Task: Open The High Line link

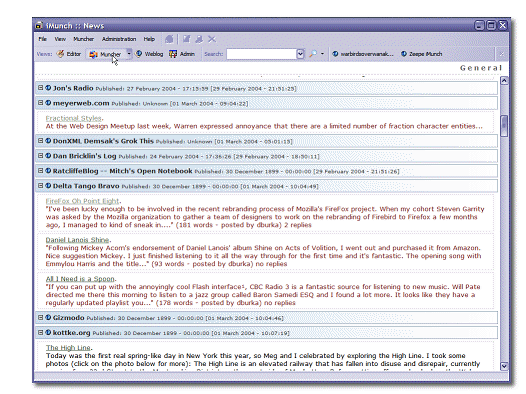Action: (68, 347)
